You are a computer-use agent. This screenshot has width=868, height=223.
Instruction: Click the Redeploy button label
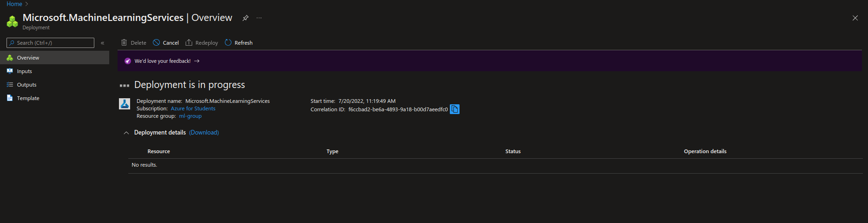coord(207,43)
